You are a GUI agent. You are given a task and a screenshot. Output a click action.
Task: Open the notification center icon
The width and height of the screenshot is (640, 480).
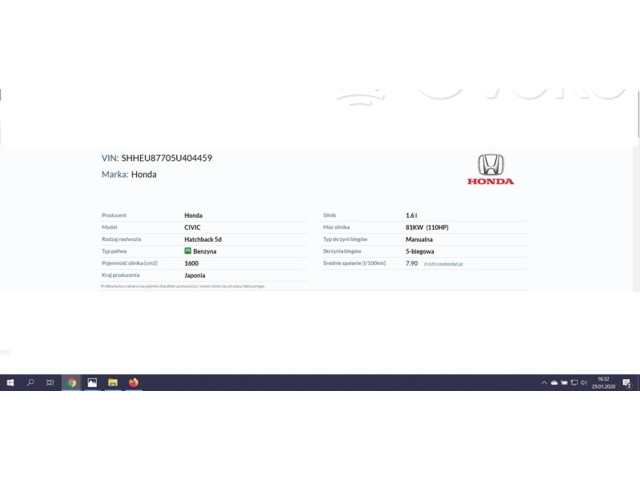pyautogui.click(x=627, y=383)
